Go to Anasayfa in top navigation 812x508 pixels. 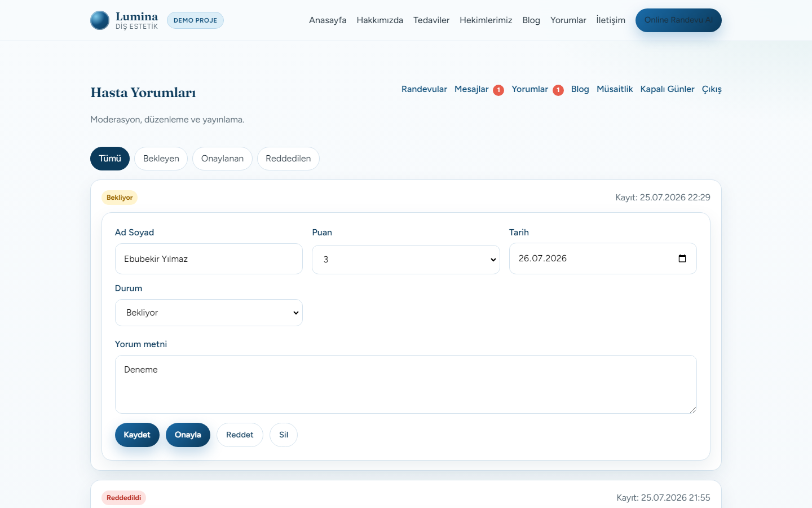[328, 20]
